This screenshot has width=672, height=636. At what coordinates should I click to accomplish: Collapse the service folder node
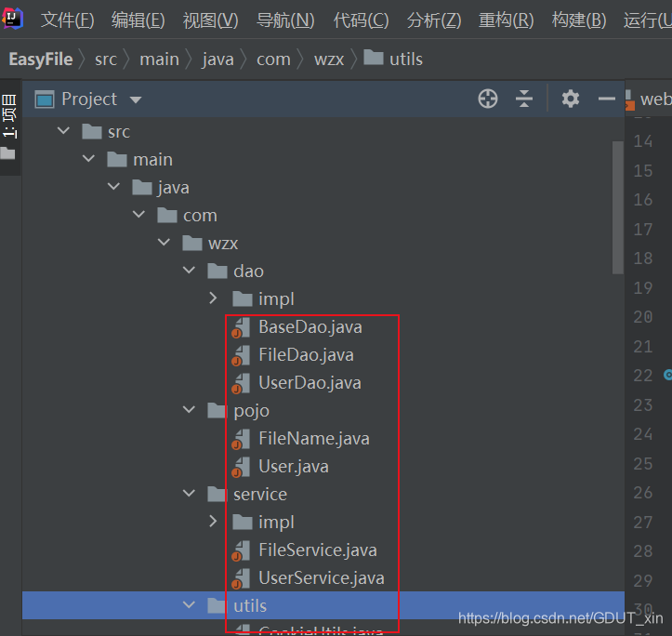[189, 493]
